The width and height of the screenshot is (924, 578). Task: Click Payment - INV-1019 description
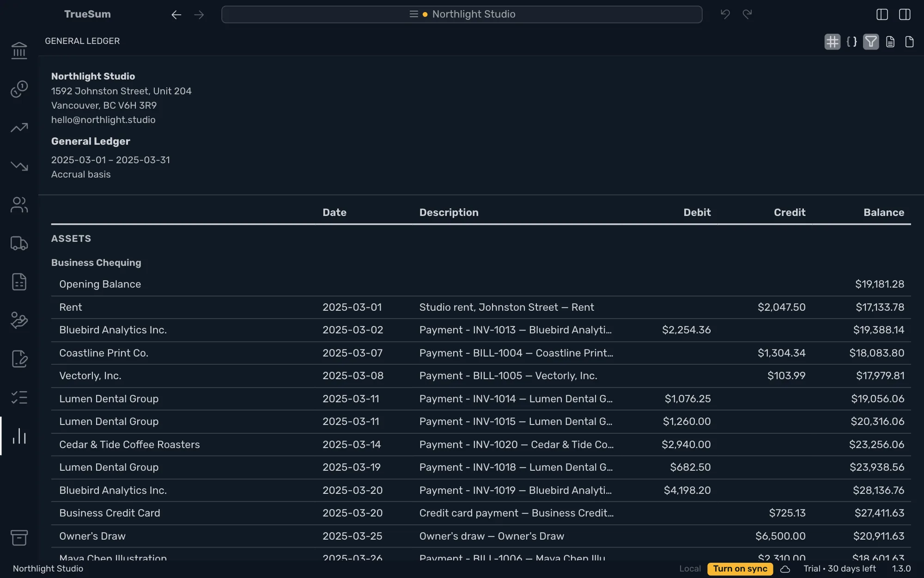(x=516, y=491)
